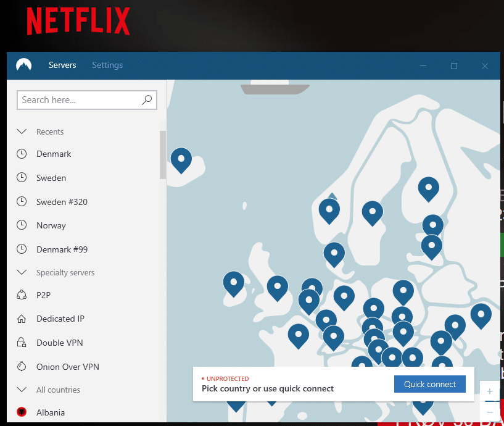Click the Poland map pin

[x=403, y=293]
